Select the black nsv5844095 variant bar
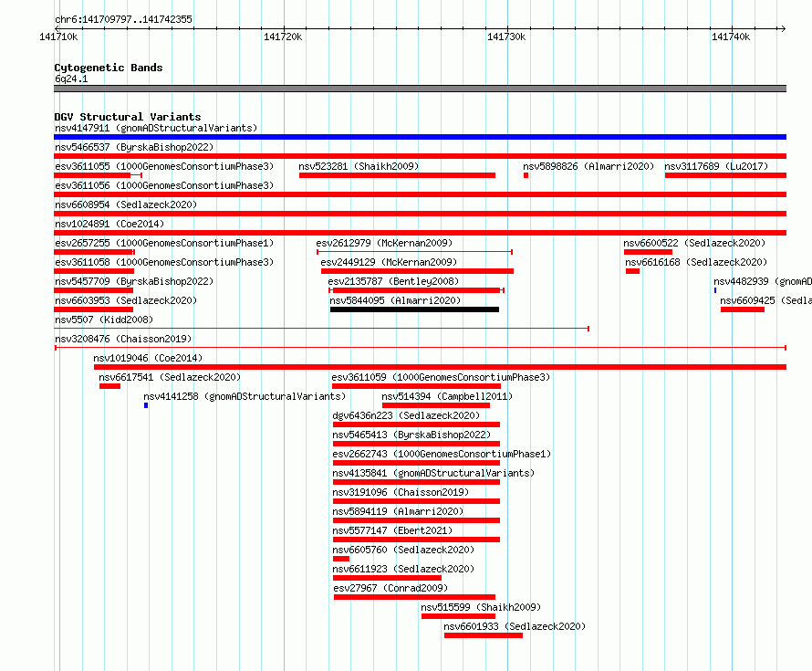Image resolution: width=812 pixels, height=671 pixels. tap(415, 309)
